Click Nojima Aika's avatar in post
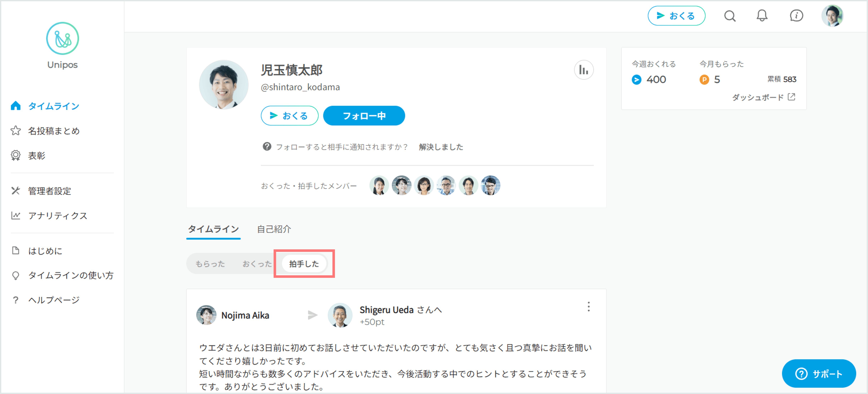Screen dimensions: 868x394 click(x=206, y=315)
